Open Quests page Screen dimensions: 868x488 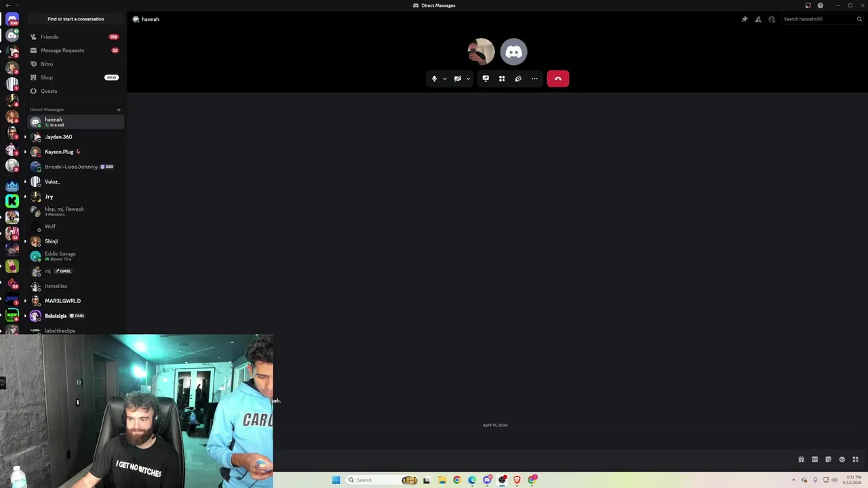coord(76,91)
